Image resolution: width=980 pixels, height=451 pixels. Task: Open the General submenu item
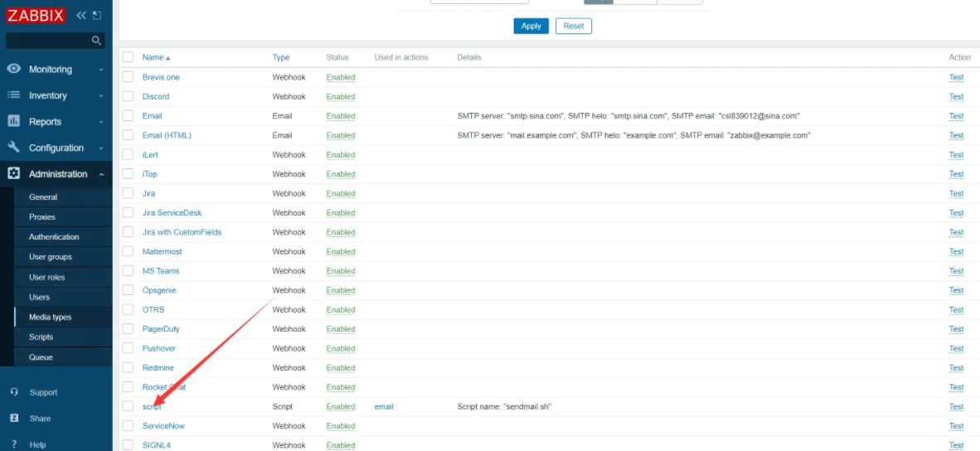(43, 196)
